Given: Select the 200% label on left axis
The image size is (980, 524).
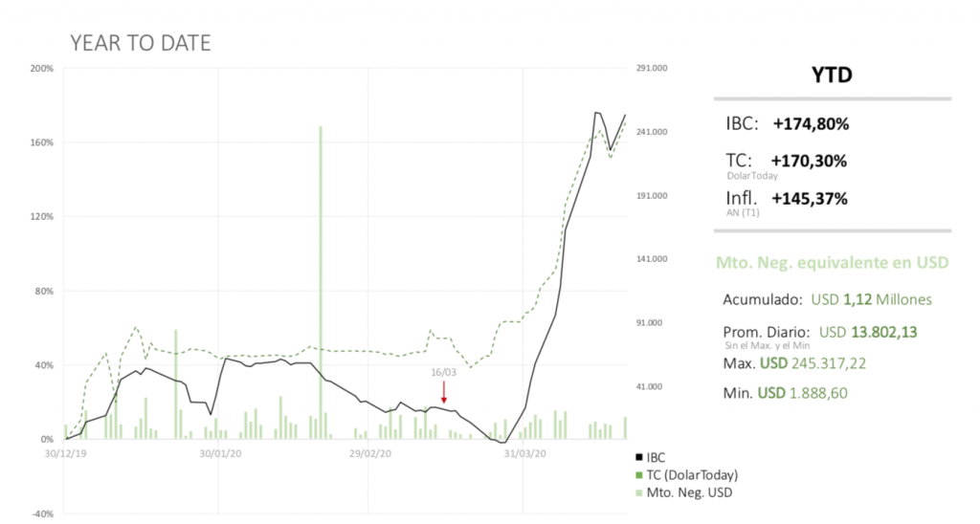Looking at the screenshot, I should pos(41,69).
